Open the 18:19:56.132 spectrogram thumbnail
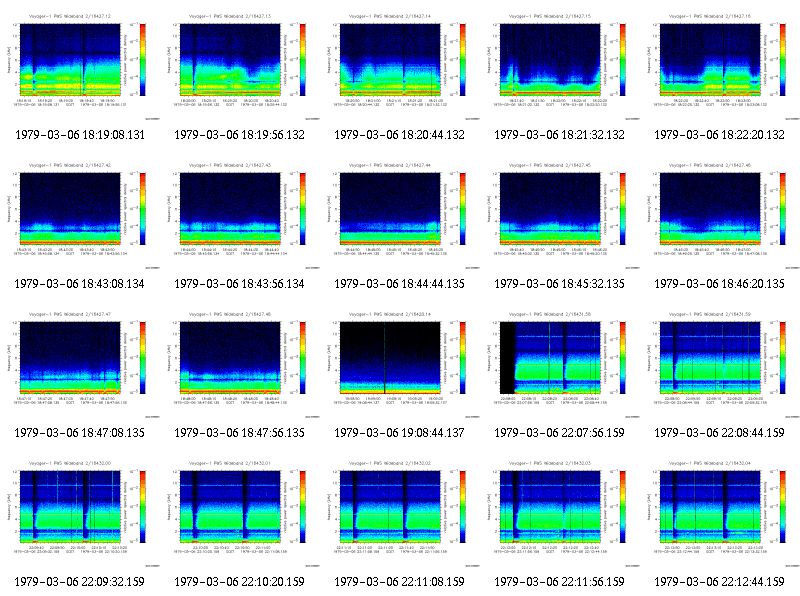This screenshot has width=800, height=596. pyautogui.click(x=240, y=67)
